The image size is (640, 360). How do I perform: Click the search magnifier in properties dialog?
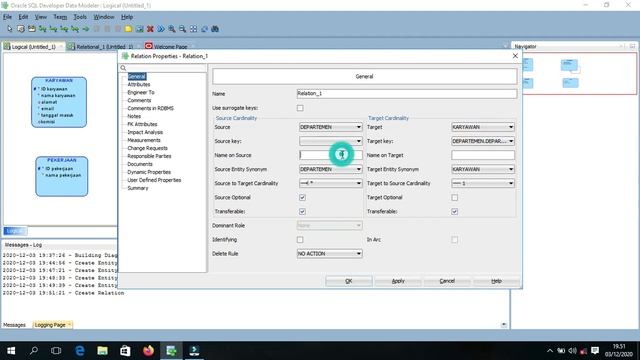tap(123, 68)
